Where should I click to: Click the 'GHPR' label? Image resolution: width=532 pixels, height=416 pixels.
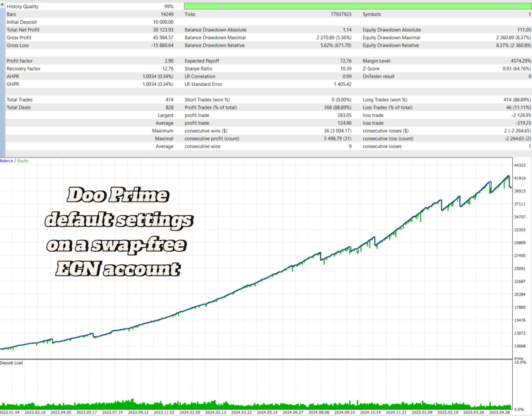[x=13, y=84]
